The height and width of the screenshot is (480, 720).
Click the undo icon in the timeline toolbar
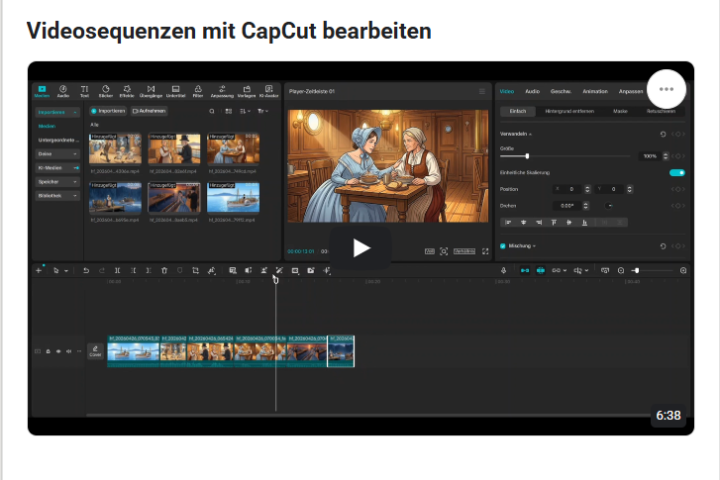click(x=86, y=271)
